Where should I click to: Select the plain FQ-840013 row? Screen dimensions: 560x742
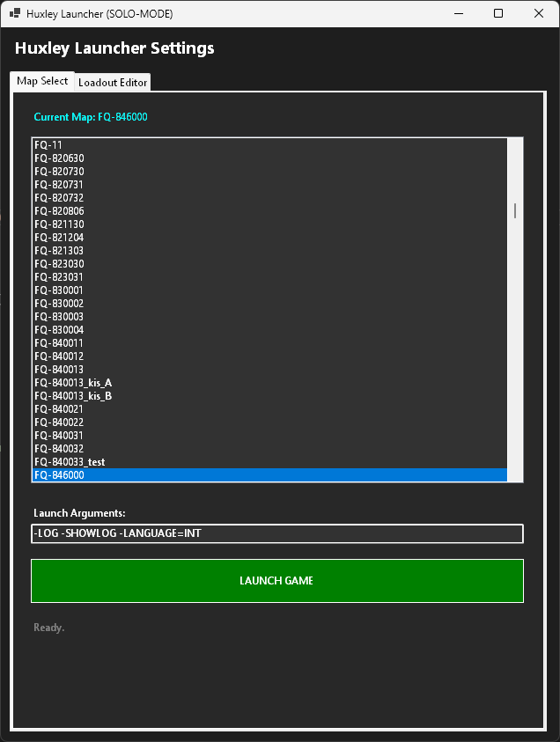[269, 370]
